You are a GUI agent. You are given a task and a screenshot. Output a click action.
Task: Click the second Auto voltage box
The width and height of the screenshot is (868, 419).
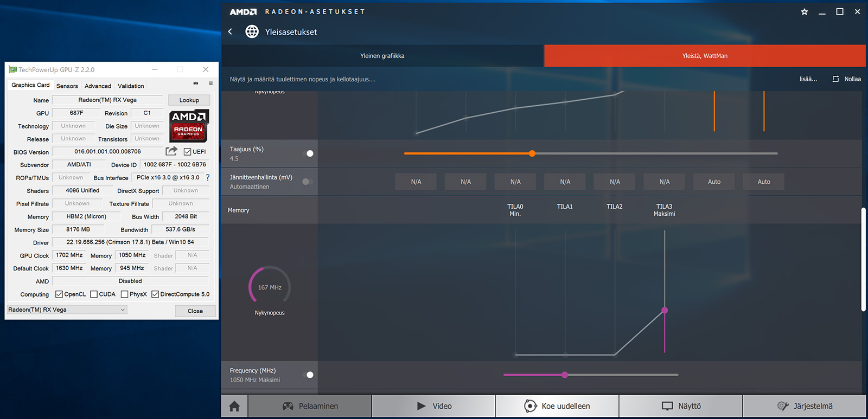[764, 182]
